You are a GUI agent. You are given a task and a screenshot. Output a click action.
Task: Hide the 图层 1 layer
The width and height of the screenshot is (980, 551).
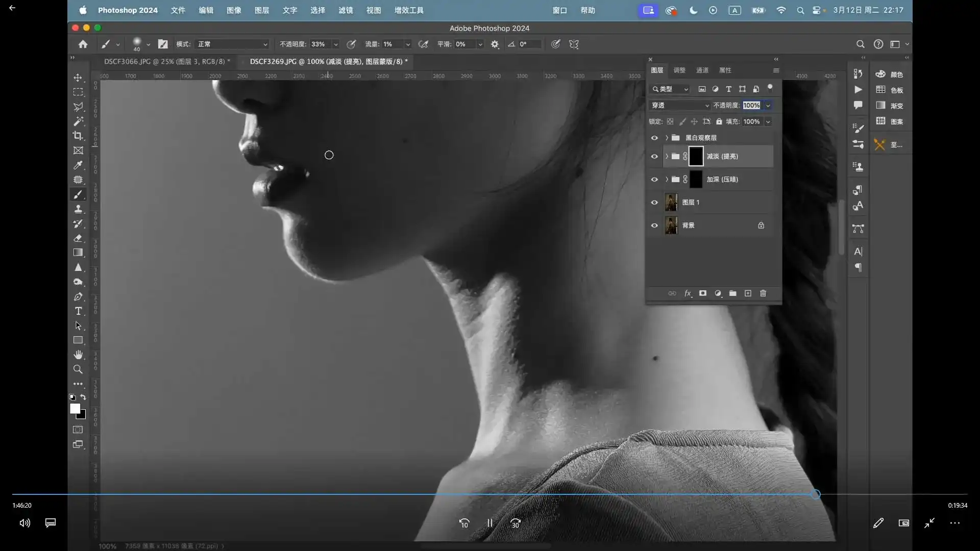tap(654, 203)
